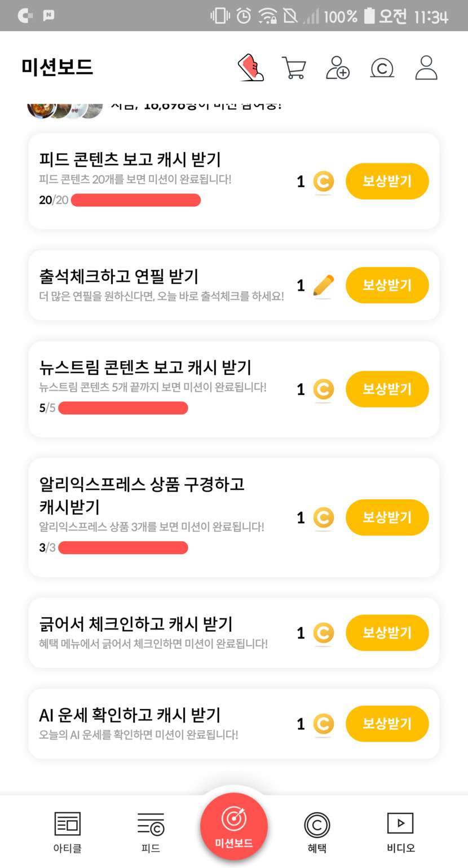
Task: Claim reward for 긁어서 체크인하고 캐시 받기
Action: [387, 633]
